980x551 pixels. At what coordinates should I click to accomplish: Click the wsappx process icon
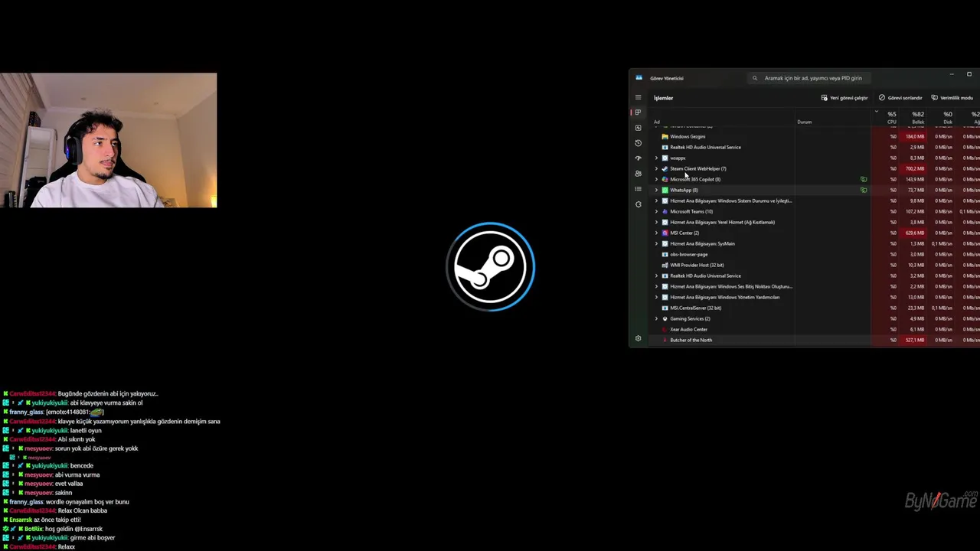665,158
